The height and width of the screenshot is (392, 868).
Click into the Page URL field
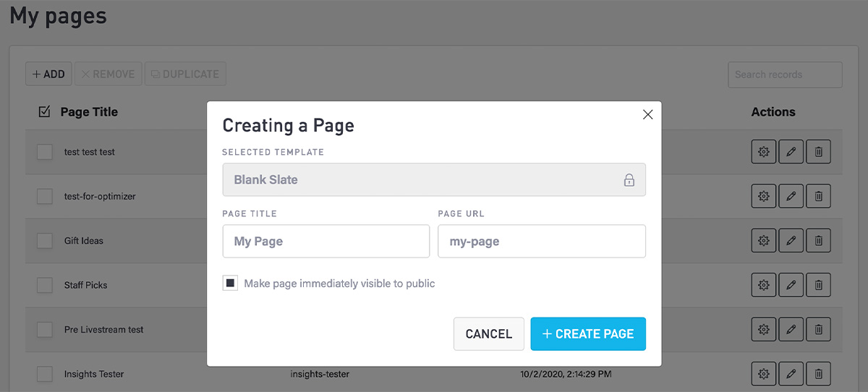pyautogui.click(x=541, y=242)
